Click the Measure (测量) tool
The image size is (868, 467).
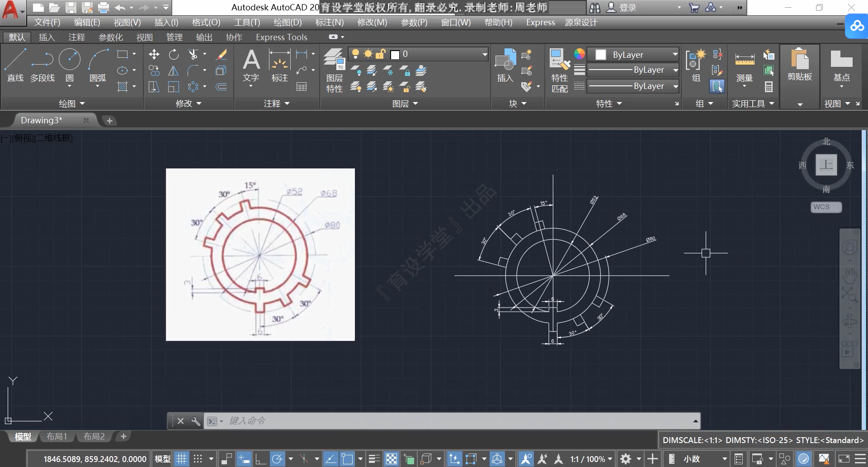point(745,67)
